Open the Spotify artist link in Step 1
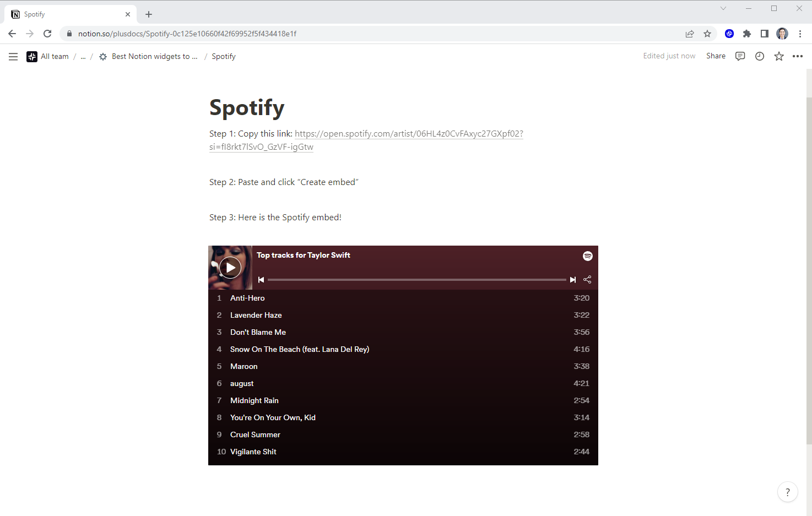This screenshot has width=812, height=516. (409, 134)
